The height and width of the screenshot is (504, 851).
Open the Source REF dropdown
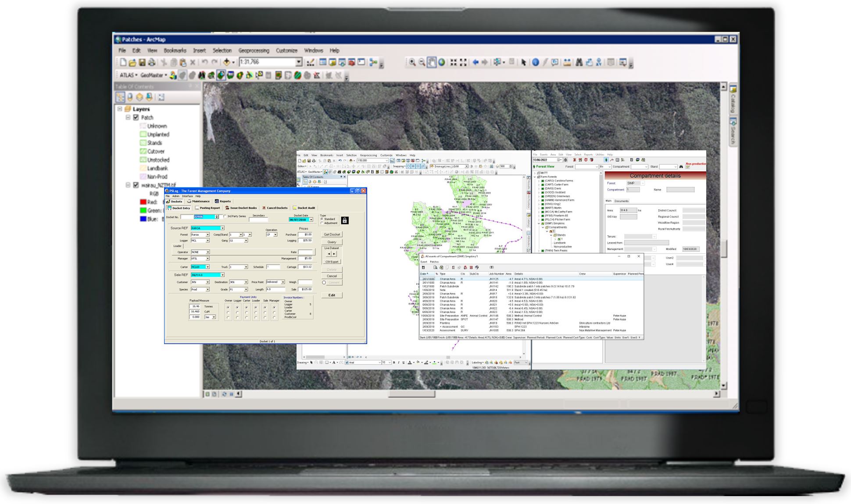(x=222, y=228)
